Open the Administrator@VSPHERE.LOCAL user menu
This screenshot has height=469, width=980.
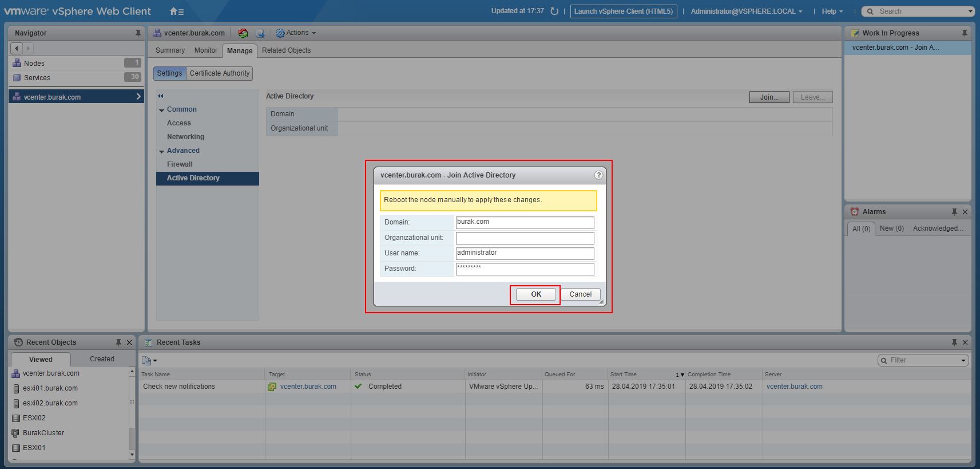click(746, 11)
